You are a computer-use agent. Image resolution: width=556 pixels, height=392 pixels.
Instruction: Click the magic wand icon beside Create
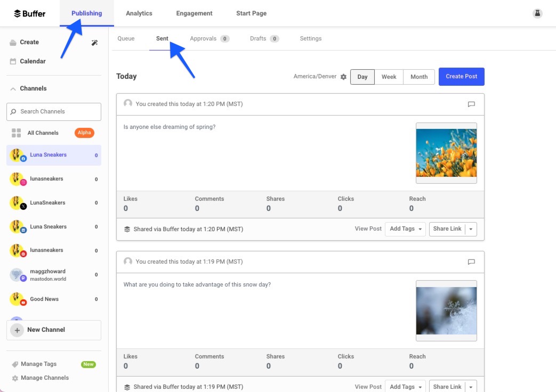(x=95, y=42)
